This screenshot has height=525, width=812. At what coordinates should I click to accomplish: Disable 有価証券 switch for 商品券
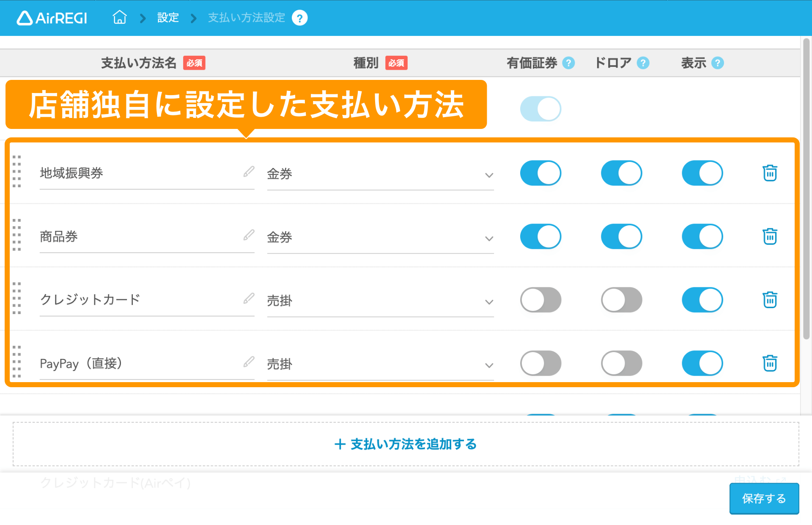(540, 236)
